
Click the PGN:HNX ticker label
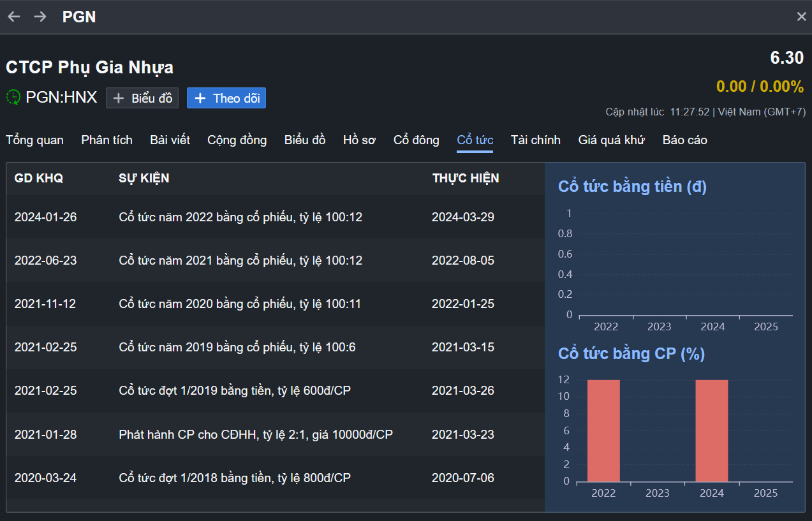click(61, 98)
